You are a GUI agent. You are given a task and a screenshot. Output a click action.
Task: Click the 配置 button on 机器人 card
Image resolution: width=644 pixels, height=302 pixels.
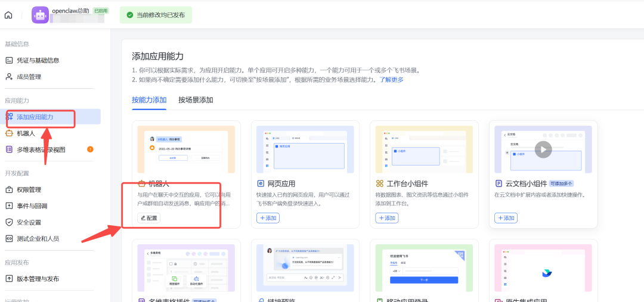[148, 218]
